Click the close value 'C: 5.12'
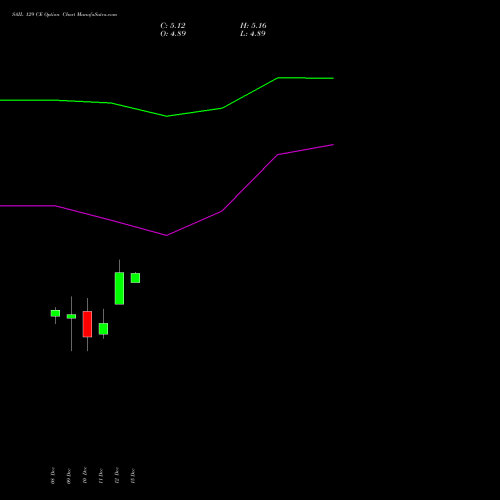Screen dimensions: 500x500 pyautogui.click(x=173, y=26)
